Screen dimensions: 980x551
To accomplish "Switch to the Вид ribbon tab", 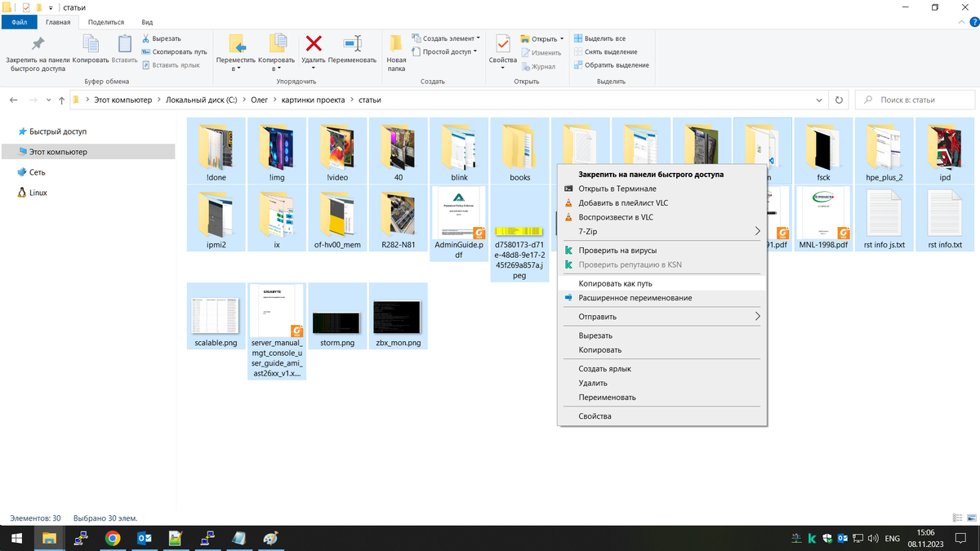I will point(147,22).
